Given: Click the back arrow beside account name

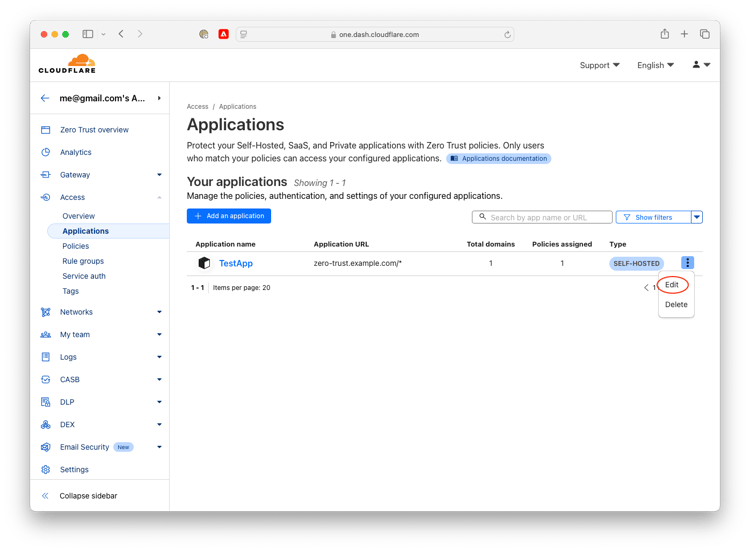Looking at the screenshot, I should pyautogui.click(x=45, y=98).
